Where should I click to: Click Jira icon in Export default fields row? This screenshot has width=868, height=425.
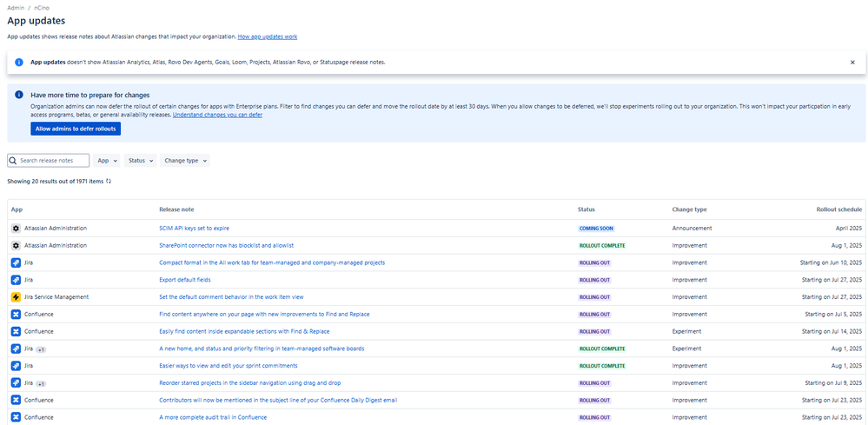16,280
